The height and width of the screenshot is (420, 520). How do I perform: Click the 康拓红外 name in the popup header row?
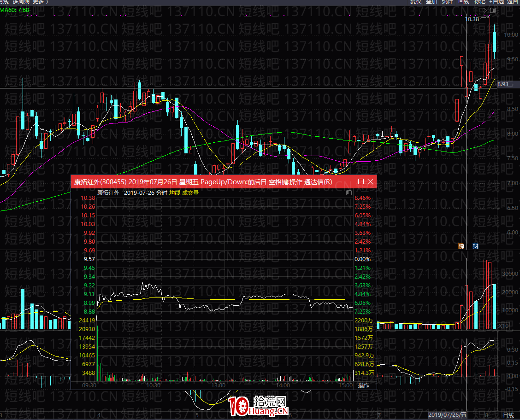tap(108, 193)
